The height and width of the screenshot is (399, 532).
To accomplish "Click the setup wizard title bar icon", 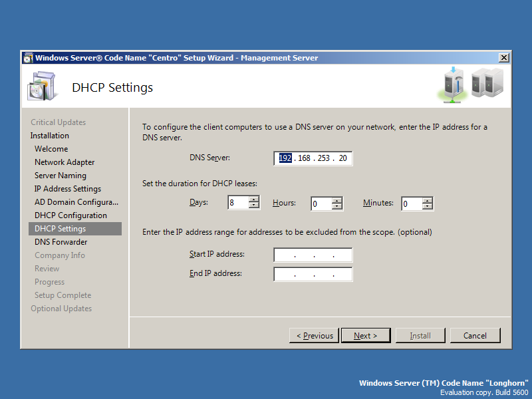I will (x=27, y=58).
